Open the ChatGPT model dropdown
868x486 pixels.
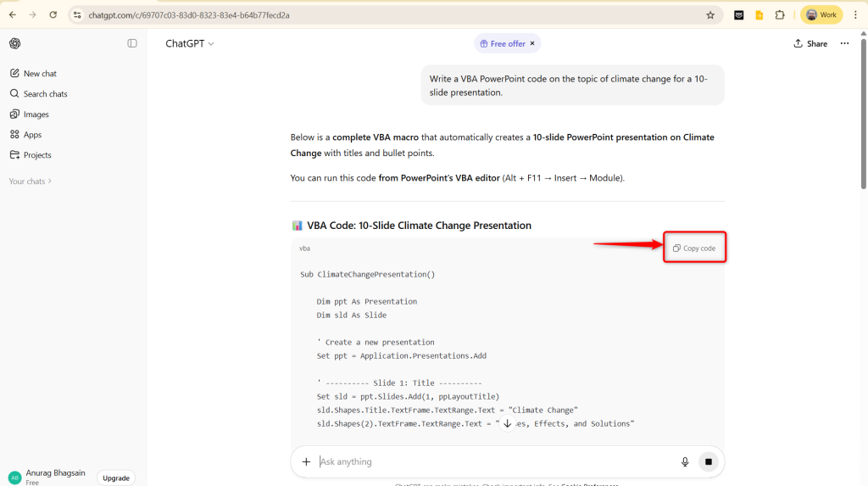coord(189,43)
